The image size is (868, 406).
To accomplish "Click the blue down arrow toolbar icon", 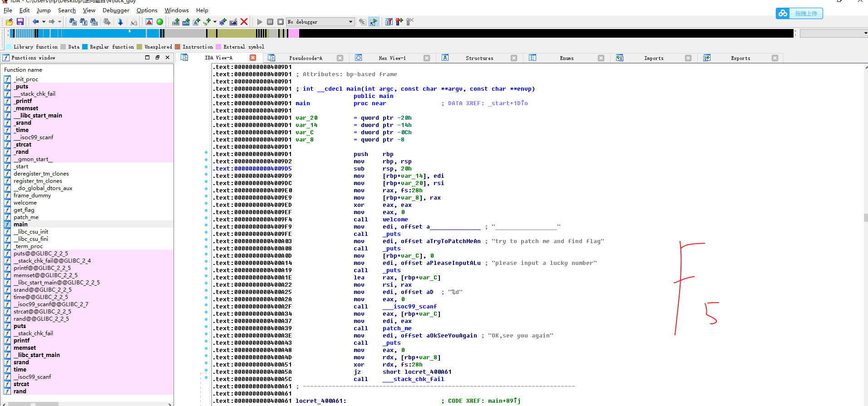I will pos(120,22).
